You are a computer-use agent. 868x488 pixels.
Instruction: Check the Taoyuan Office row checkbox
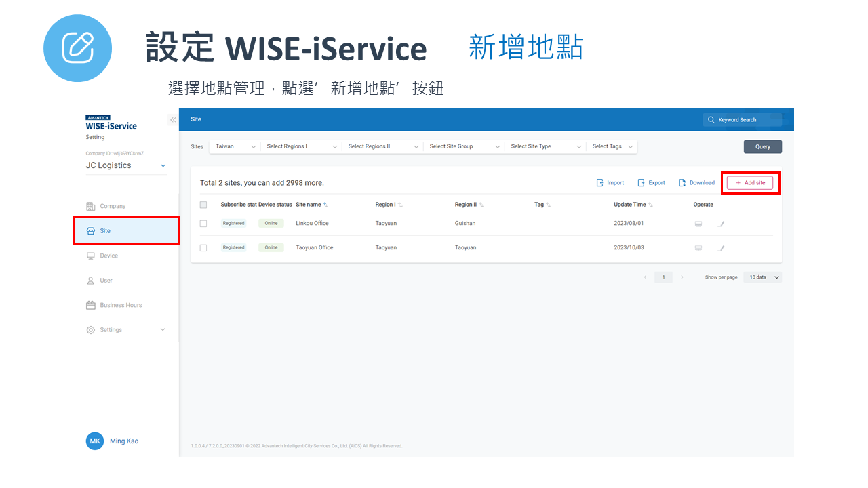click(203, 248)
